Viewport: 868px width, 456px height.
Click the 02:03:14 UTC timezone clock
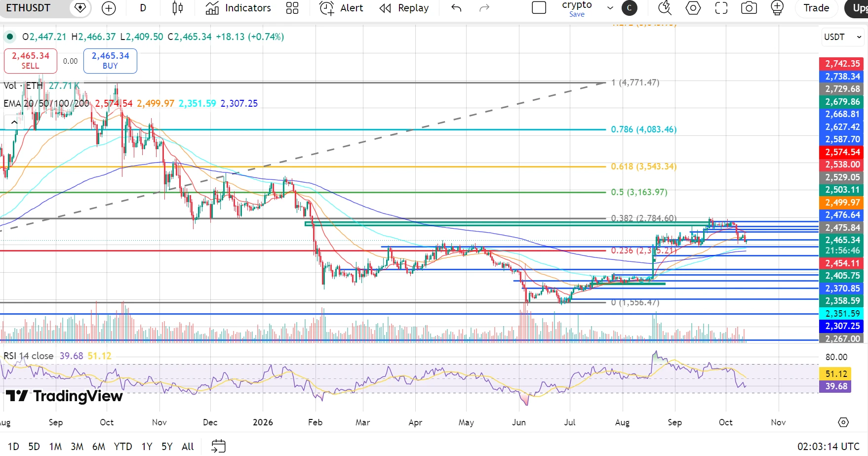(829, 447)
